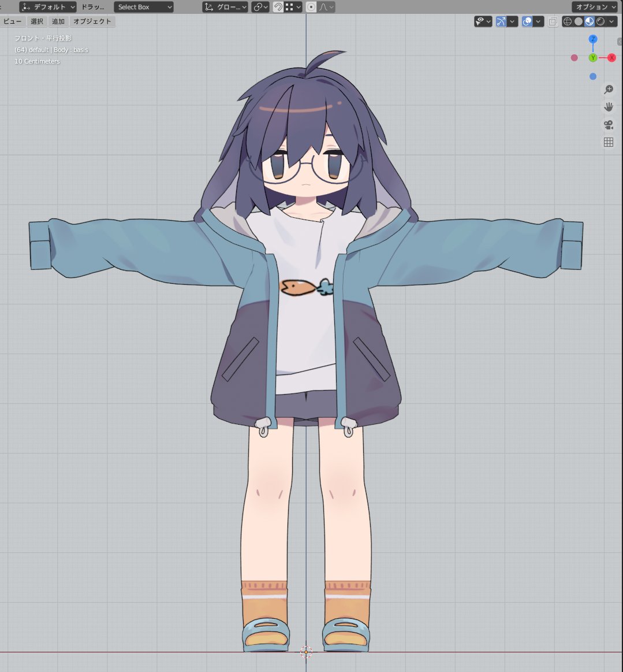This screenshot has height=672, width=623.
Task: Open the gizmo options dropdown arrow
Action: coord(513,21)
